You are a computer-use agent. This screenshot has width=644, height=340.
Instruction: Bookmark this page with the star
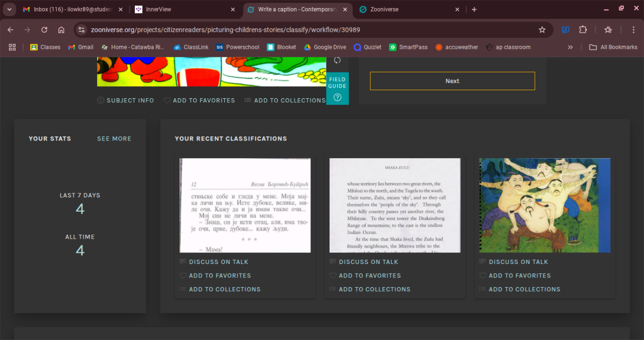click(542, 30)
